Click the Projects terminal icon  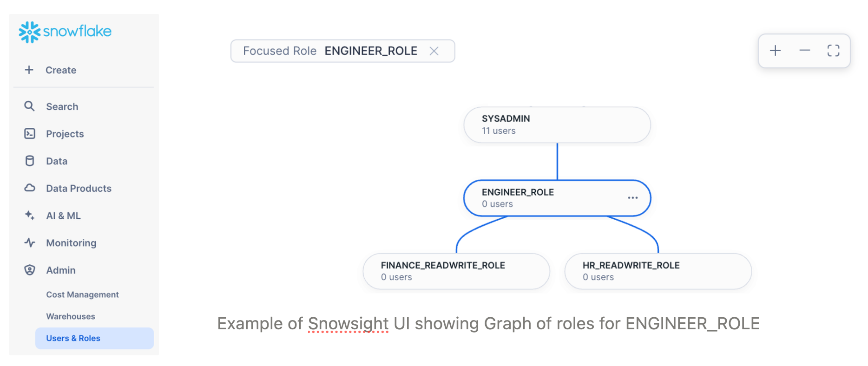tap(30, 134)
